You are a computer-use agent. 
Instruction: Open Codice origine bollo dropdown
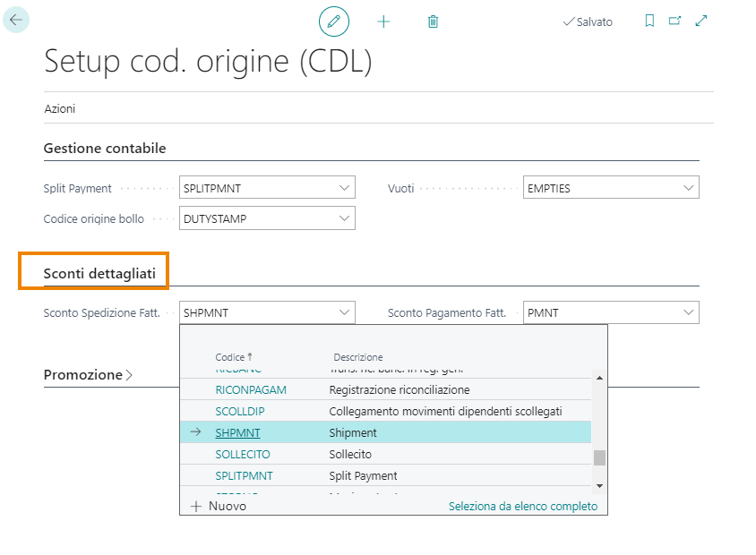coord(344,218)
